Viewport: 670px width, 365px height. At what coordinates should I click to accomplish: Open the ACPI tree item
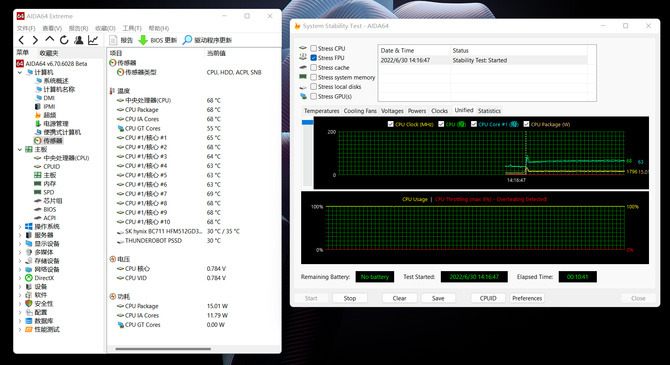point(45,218)
